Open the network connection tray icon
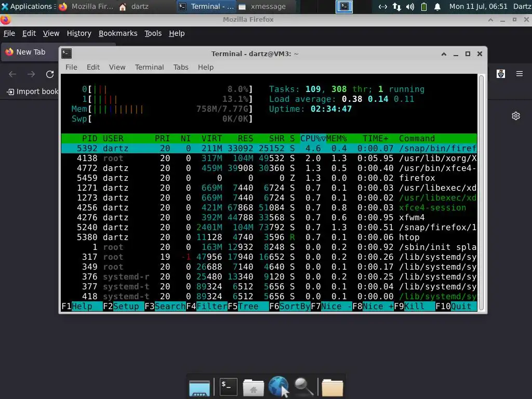This screenshot has height=399, width=532. coord(383,6)
